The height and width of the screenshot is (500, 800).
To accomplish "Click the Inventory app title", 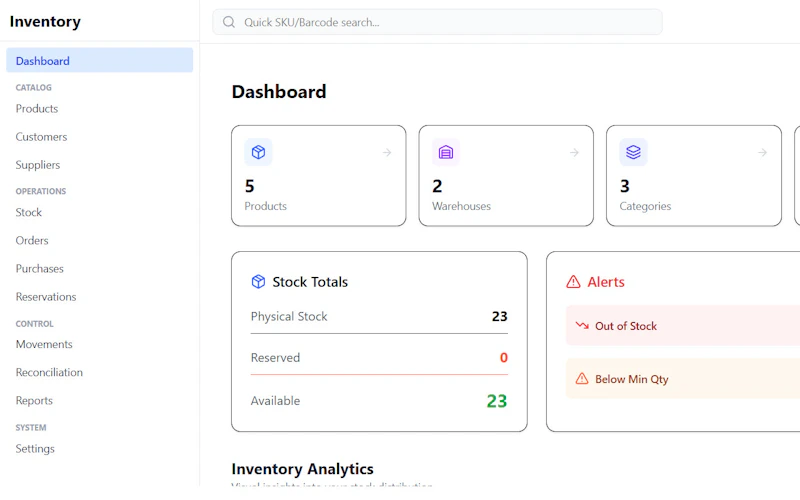I will click(x=45, y=21).
